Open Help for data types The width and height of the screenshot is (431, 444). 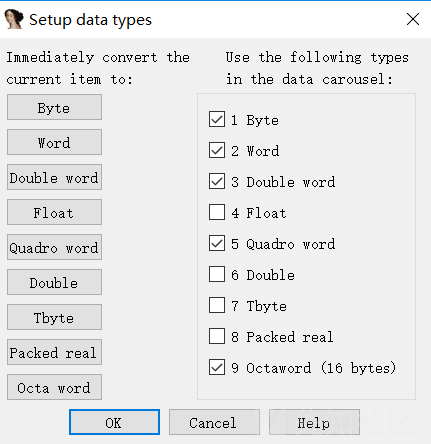pyautogui.click(x=314, y=422)
